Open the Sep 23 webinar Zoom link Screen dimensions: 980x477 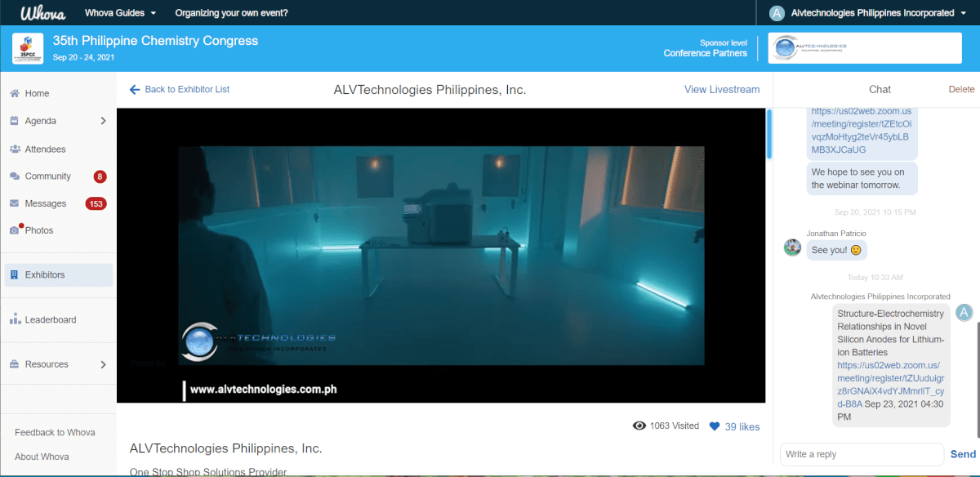point(889,384)
